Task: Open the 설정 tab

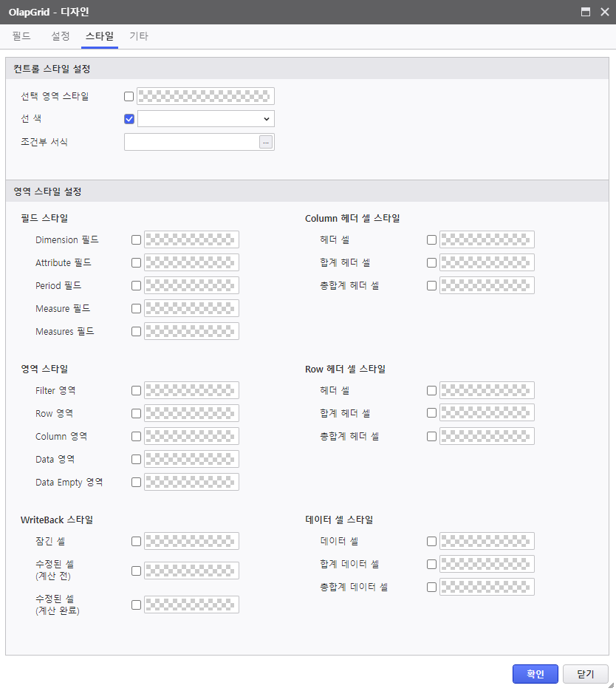Action: pos(61,36)
